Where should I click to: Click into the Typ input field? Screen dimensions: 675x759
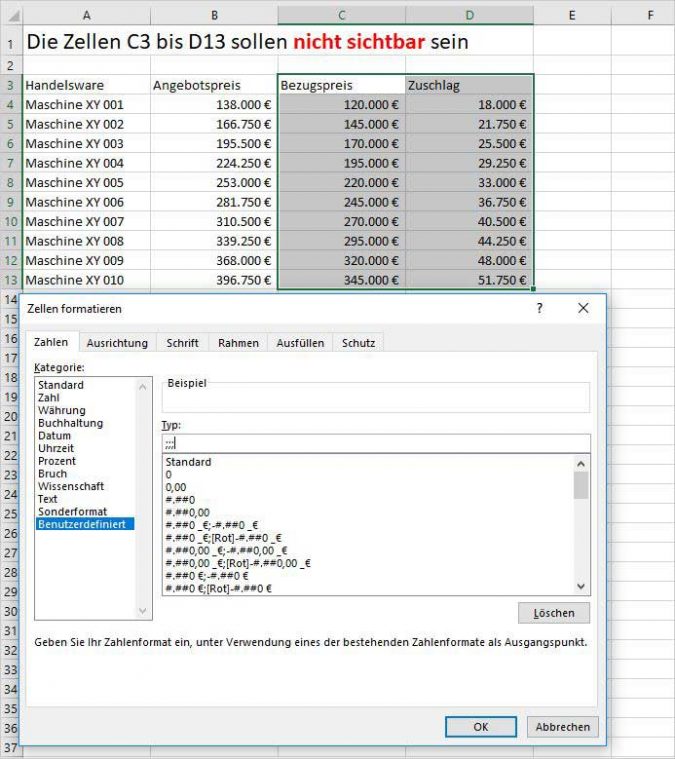pos(376,443)
